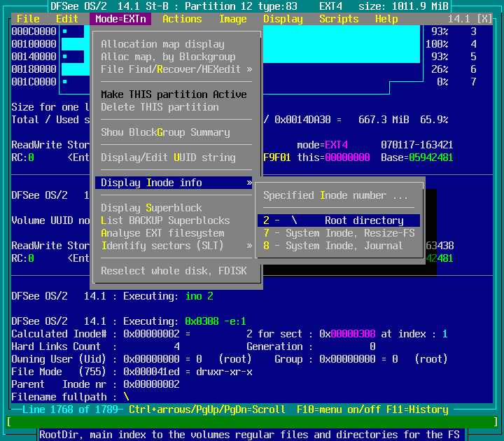This screenshot has height=441, width=504.
Task: Open the Actions menu
Action: (x=182, y=19)
